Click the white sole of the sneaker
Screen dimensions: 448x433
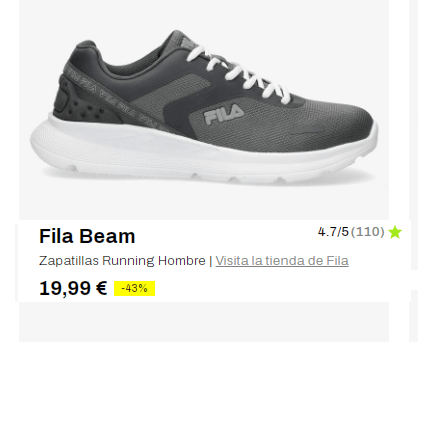(203, 152)
